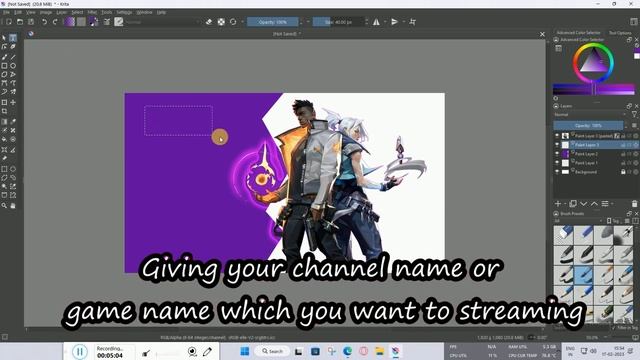Reload the original brush preset
This screenshot has width=640, height=360.
coord(233,22)
